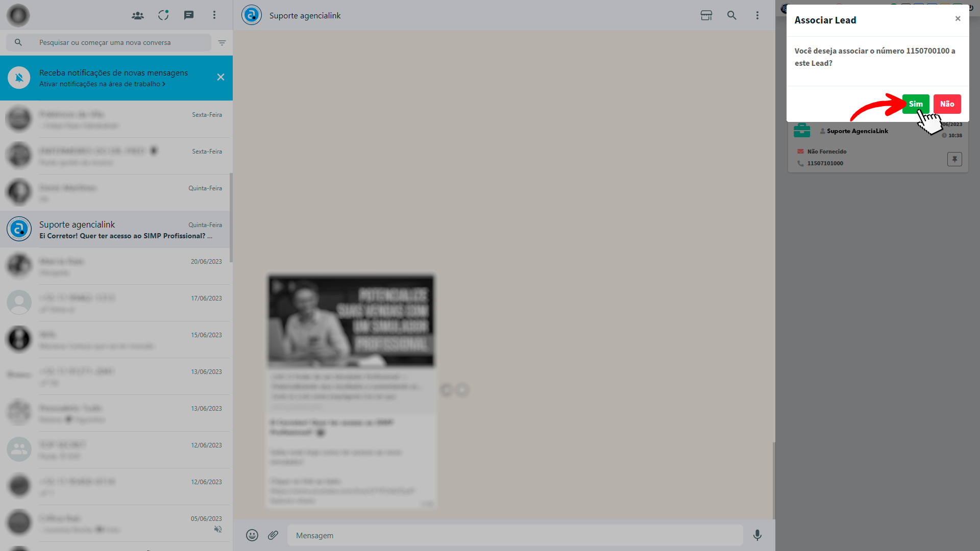Start a new chat via message icon
Image resolution: width=980 pixels, height=551 pixels.
(189, 15)
